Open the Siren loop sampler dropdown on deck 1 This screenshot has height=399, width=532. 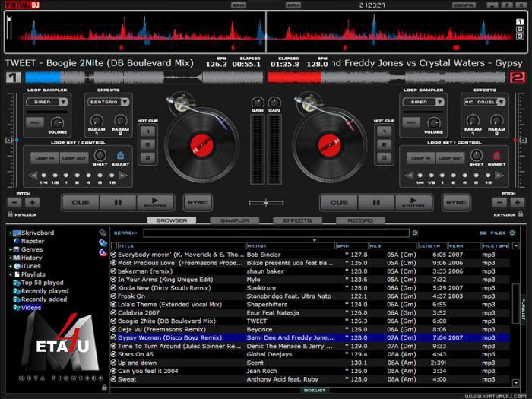click(x=63, y=102)
